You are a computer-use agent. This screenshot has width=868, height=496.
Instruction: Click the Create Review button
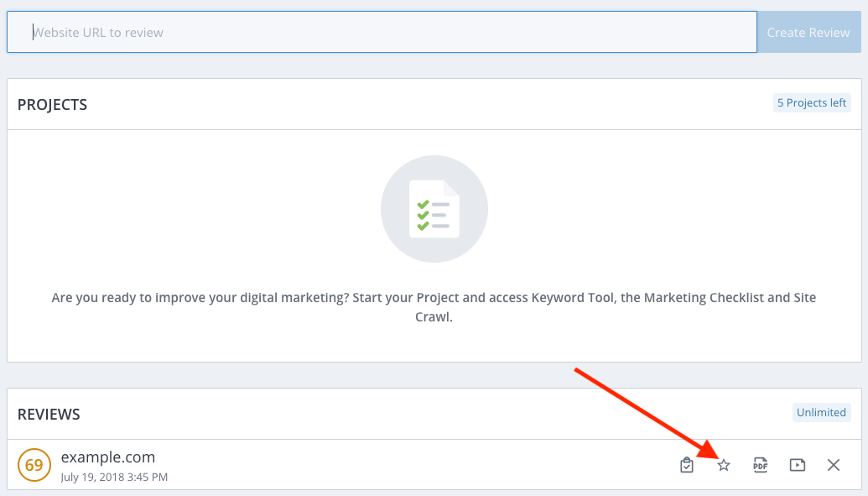coord(808,32)
